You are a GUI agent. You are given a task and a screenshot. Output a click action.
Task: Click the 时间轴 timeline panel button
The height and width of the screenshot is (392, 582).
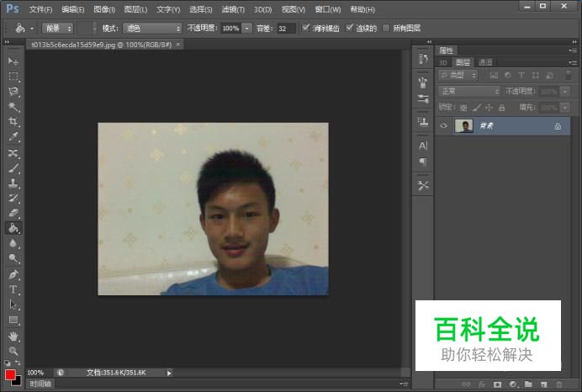click(x=40, y=384)
